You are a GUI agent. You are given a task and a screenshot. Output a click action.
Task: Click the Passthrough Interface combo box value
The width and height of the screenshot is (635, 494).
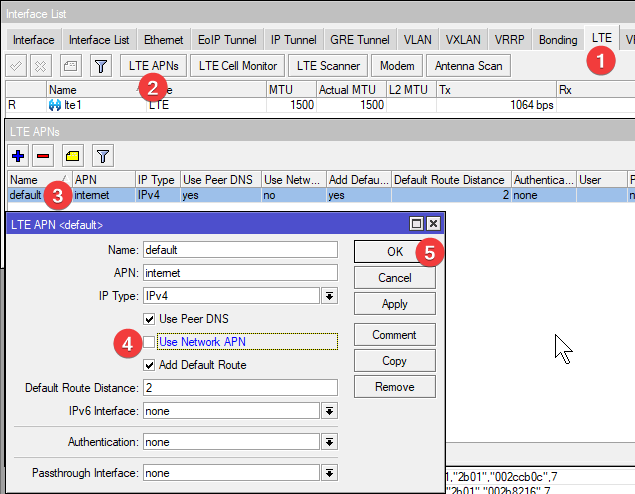231,473
